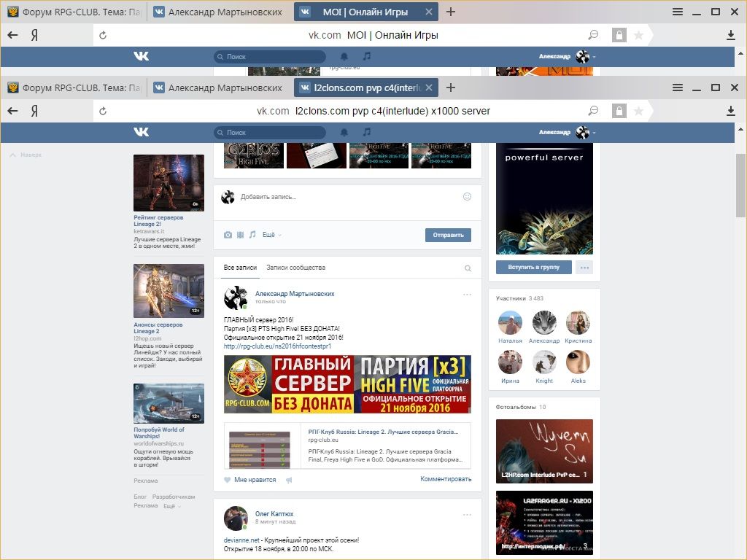The height and width of the screenshot is (560, 747).
Task: Open options for Олег Каптюх's post
Action: tap(467, 515)
